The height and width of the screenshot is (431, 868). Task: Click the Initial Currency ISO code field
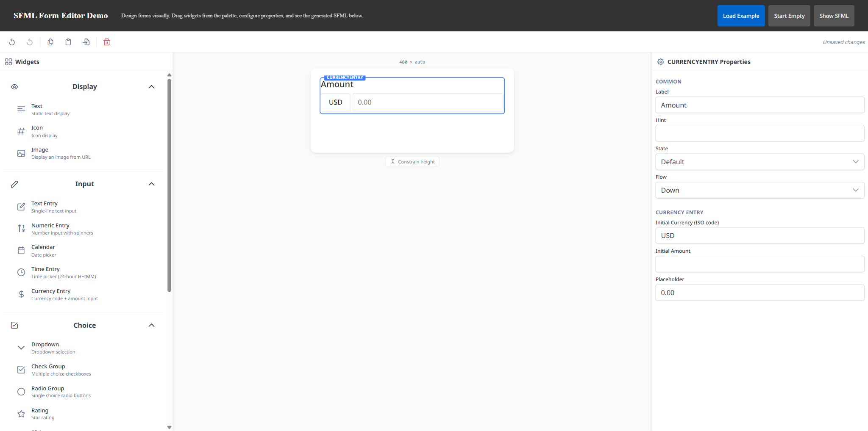click(x=759, y=235)
